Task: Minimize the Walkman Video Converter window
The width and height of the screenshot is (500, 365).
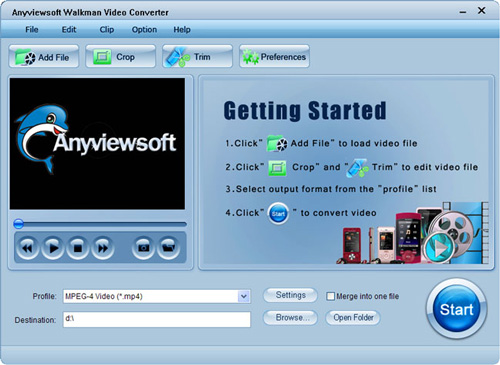Action: pos(463,12)
